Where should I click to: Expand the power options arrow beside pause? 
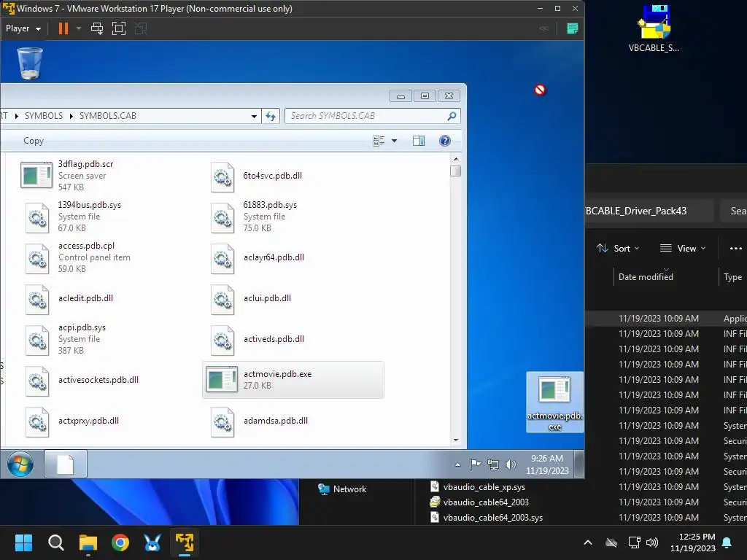(x=79, y=28)
